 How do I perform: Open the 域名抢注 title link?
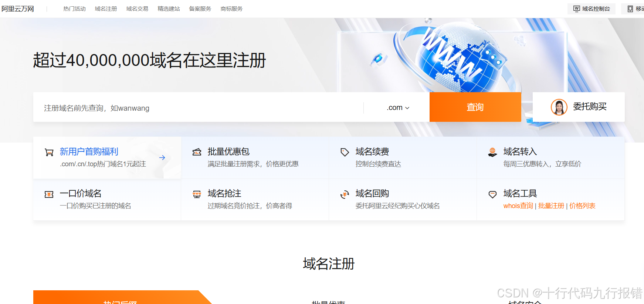pos(224,194)
